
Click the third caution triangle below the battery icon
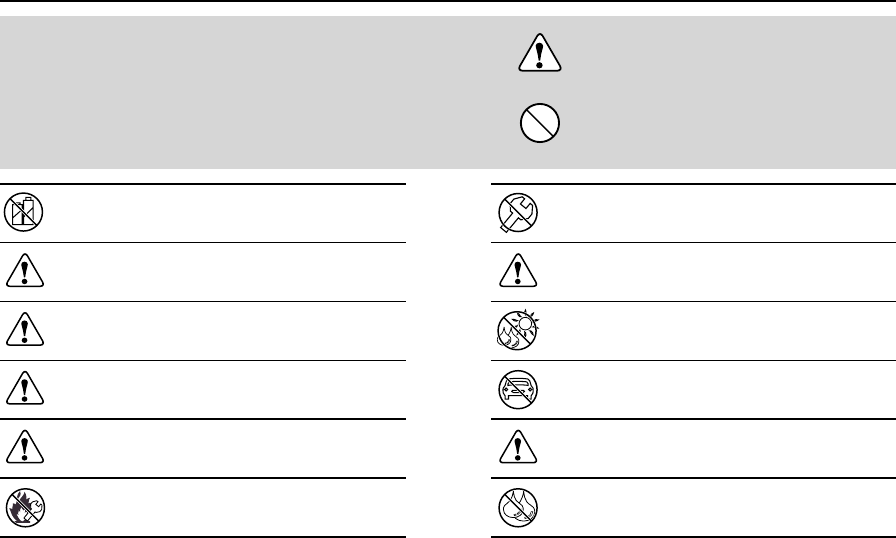[22, 389]
